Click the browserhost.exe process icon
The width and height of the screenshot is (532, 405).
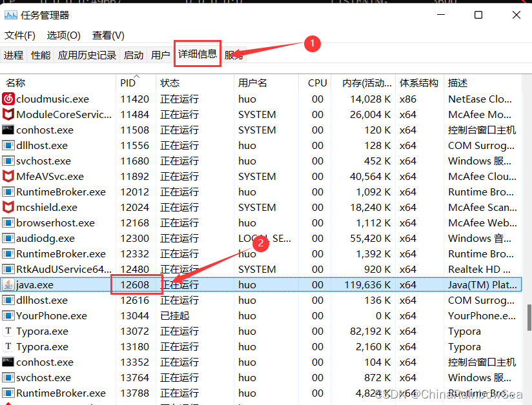[8, 222]
